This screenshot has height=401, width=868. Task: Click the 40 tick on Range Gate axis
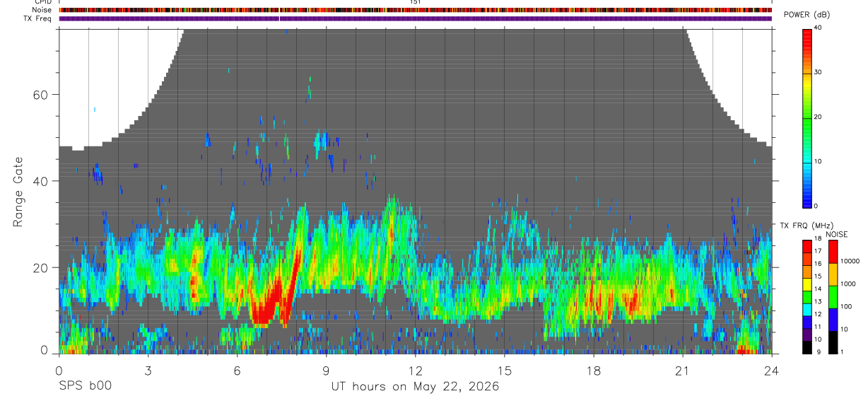pyautogui.click(x=40, y=181)
